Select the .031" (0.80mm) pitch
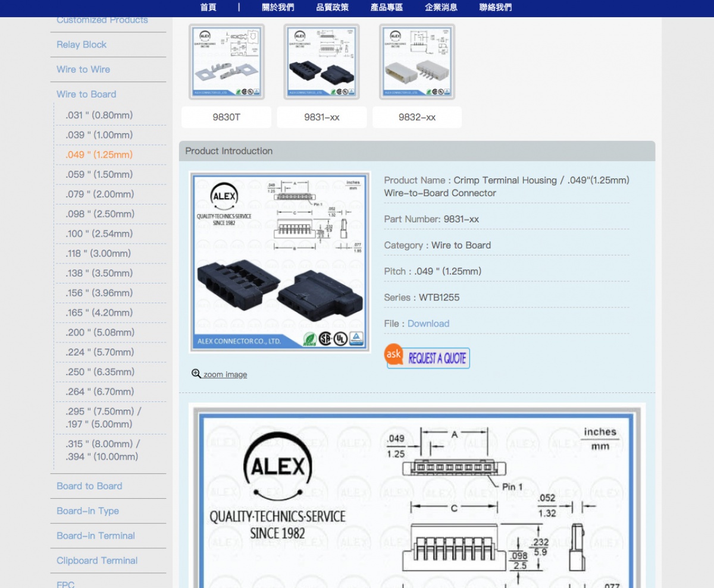Image resolution: width=714 pixels, height=588 pixels. (99, 115)
